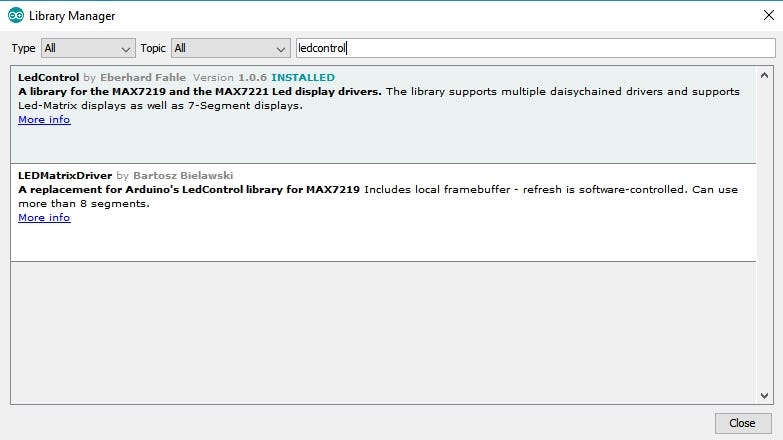This screenshot has height=440, width=783.
Task: Select the LEDMatrixDriver library title
Action: pyautogui.click(x=65, y=175)
